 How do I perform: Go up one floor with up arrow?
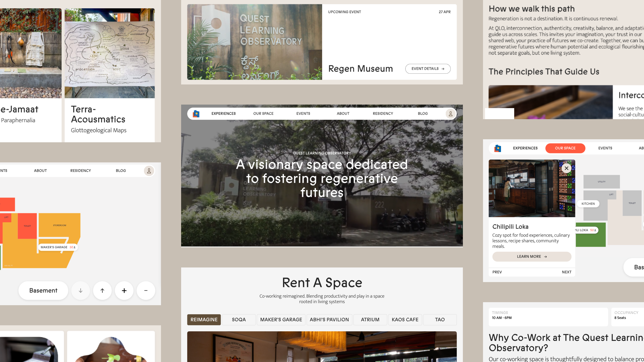(x=102, y=291)
